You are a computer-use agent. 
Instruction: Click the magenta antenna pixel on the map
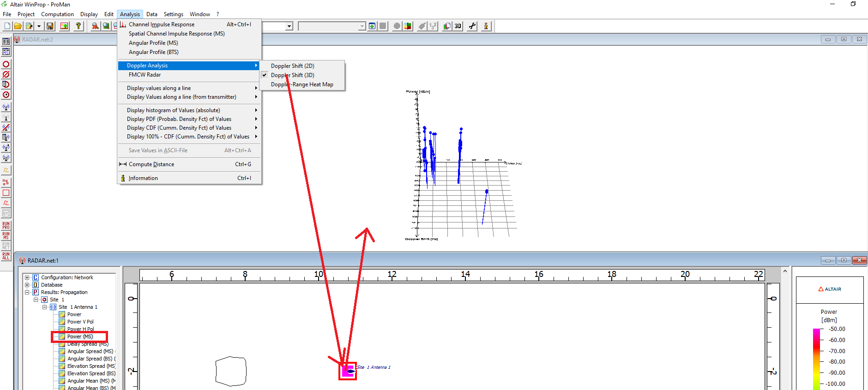click(x=347, y=371)
